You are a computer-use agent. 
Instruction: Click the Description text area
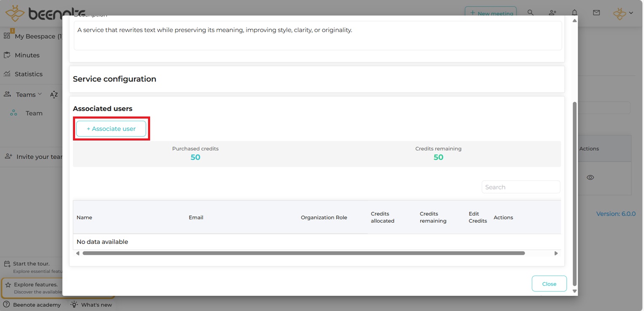318,35
